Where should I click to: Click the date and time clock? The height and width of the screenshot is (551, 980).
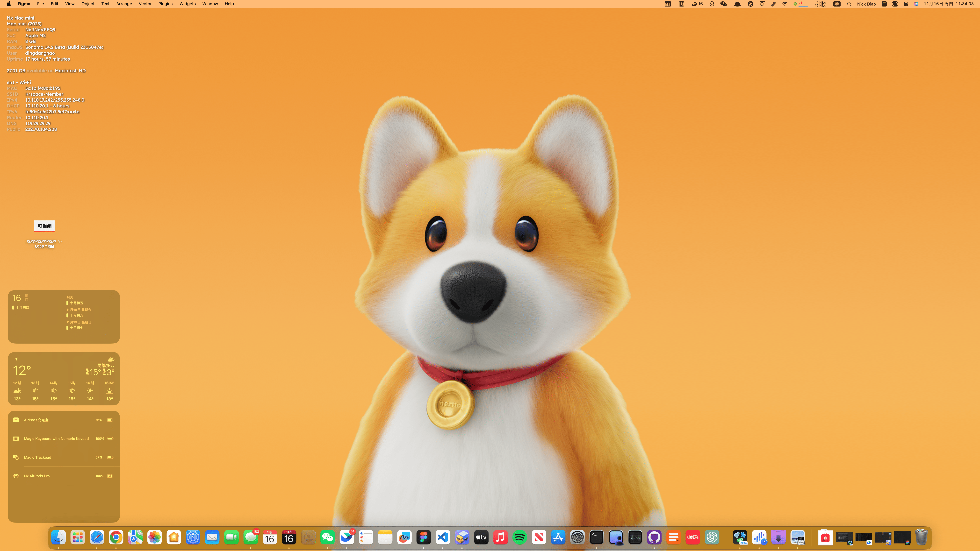click(x=948, y=4)
